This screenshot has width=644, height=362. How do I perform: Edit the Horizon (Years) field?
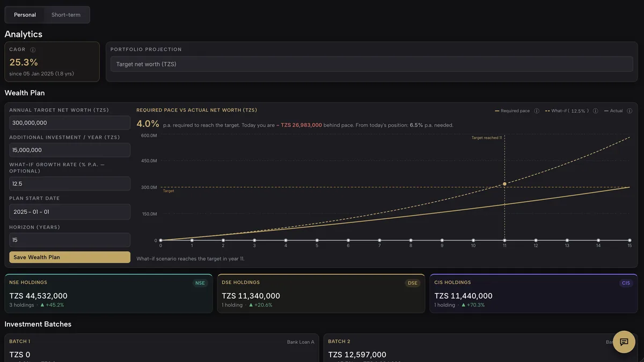coord(70,240)
